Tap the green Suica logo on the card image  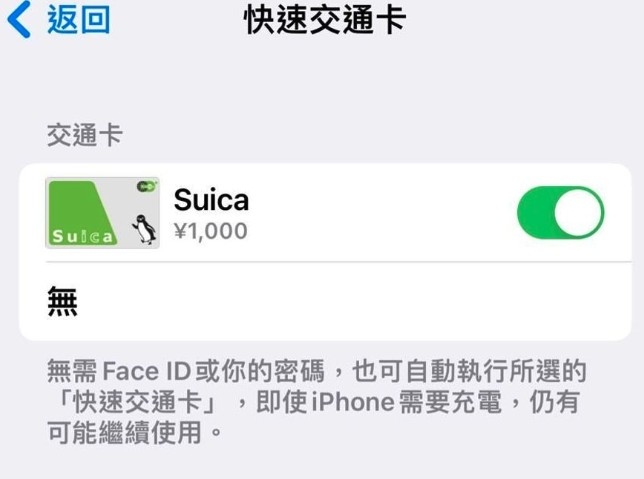(82, 236)
